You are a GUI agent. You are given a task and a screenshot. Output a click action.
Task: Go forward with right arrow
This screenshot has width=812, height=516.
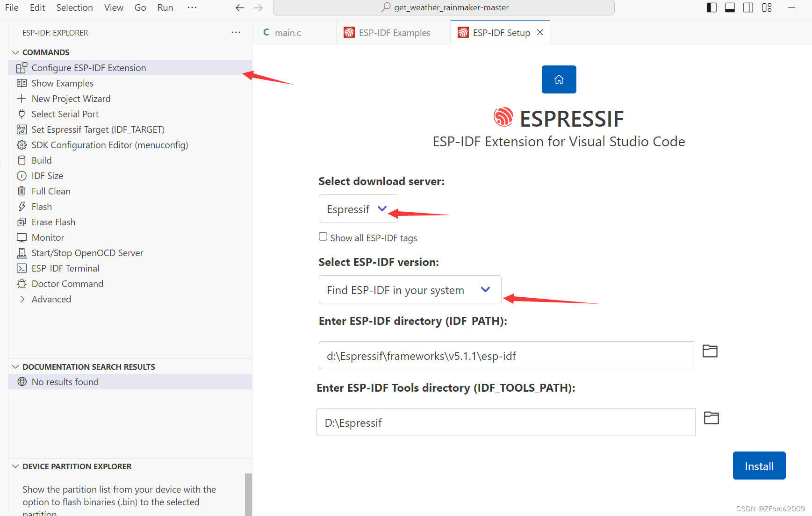[258, 7]
